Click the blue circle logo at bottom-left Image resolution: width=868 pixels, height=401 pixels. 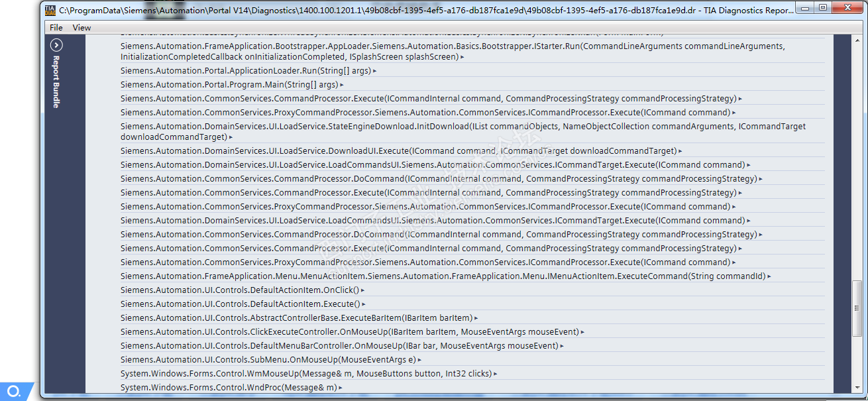coord(14,392)
